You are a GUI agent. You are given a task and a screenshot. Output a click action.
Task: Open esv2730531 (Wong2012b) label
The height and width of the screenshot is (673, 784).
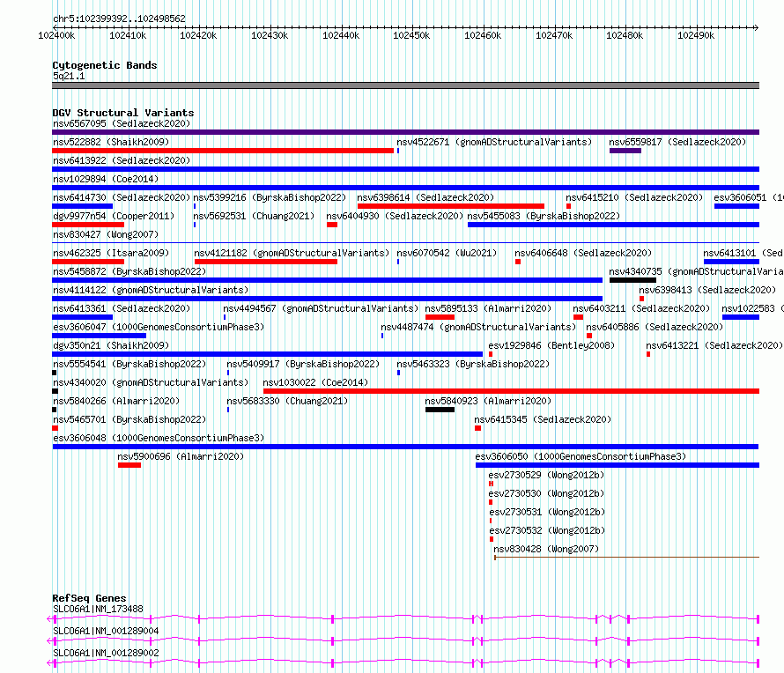click(547, 512)
